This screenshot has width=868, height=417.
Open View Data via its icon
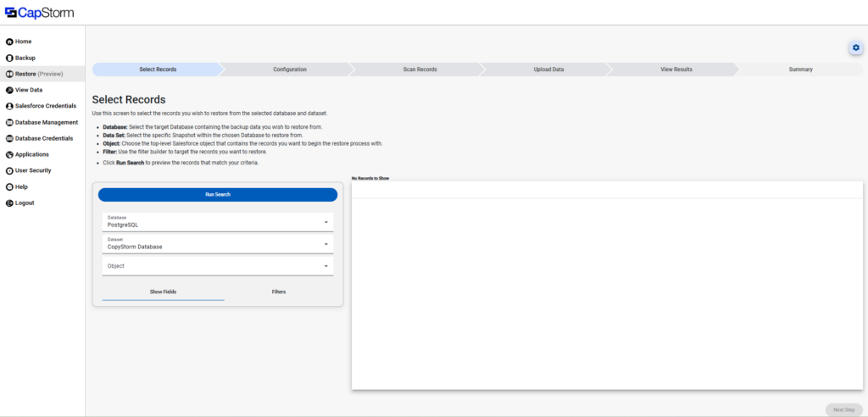9,90
